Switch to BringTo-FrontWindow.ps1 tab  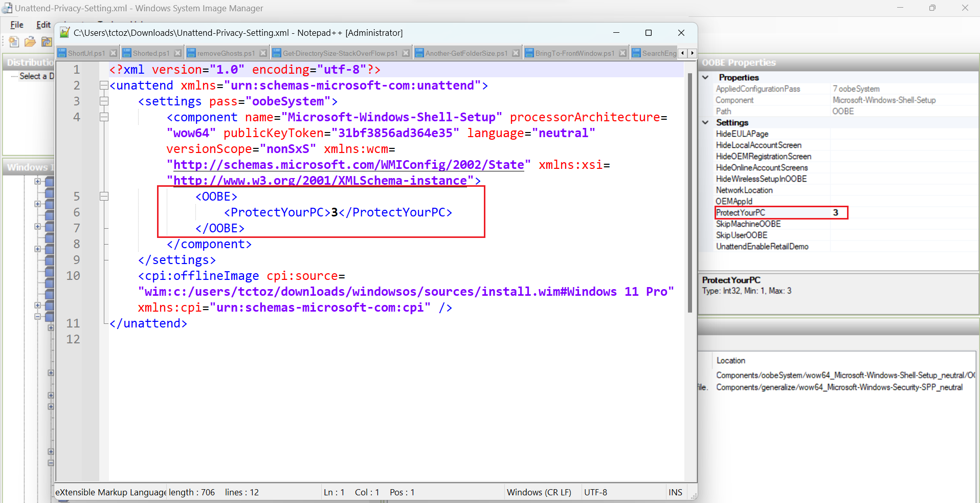(575, 53)
